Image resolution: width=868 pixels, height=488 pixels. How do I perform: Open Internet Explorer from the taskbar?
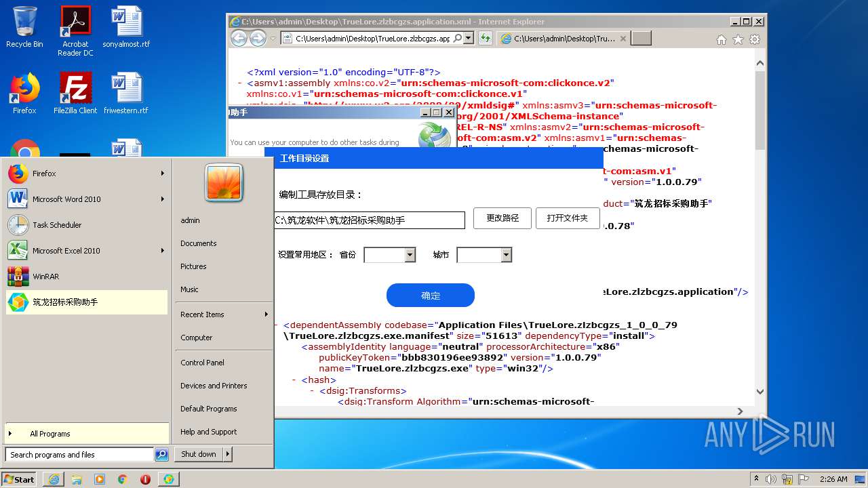(x=54, y=479)
